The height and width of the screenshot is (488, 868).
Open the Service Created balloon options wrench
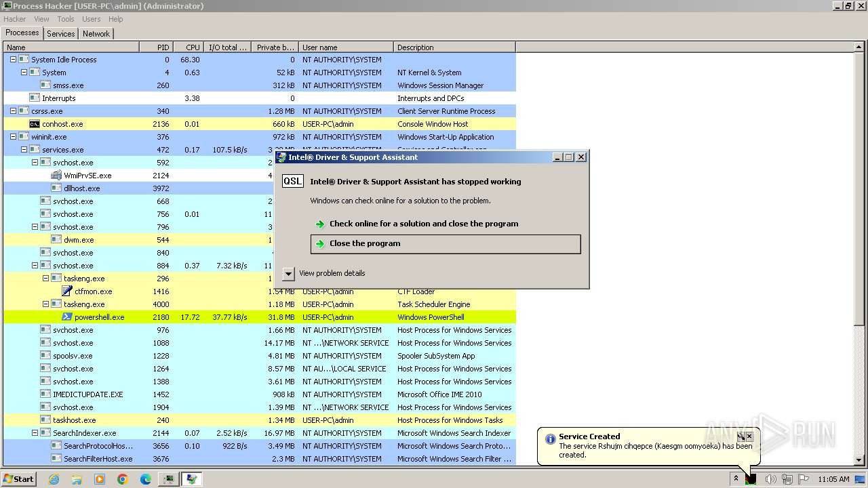click(x=741, y=436)
